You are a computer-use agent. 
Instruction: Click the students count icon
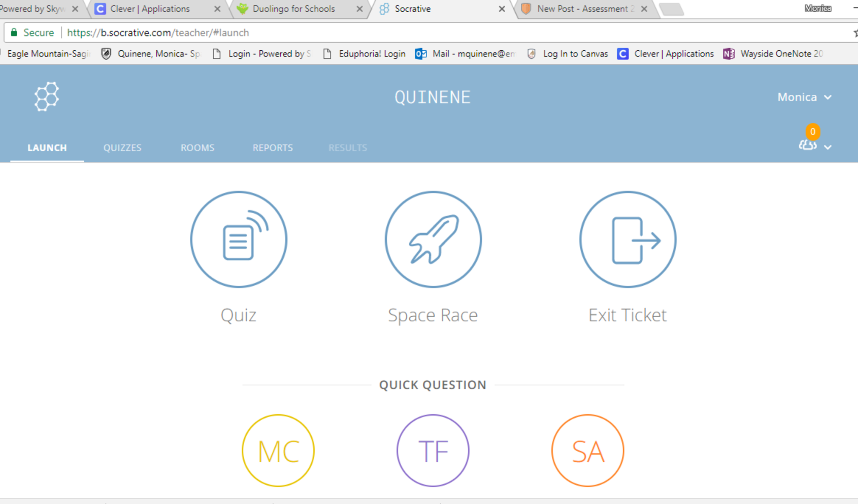(x=807, y=145)
